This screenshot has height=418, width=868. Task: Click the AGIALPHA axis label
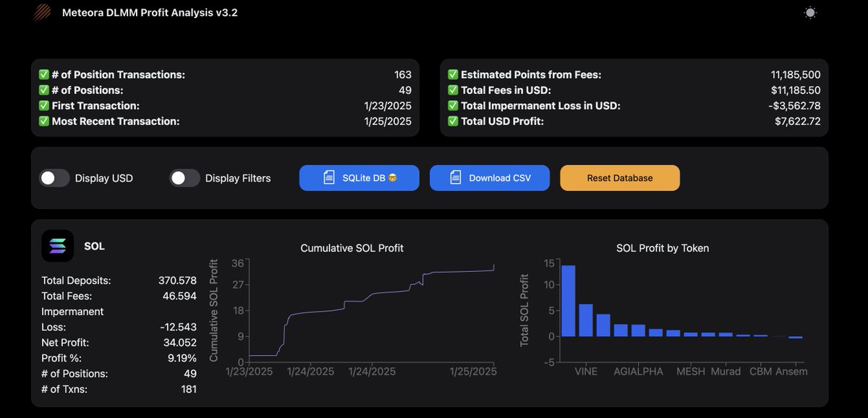640,371
